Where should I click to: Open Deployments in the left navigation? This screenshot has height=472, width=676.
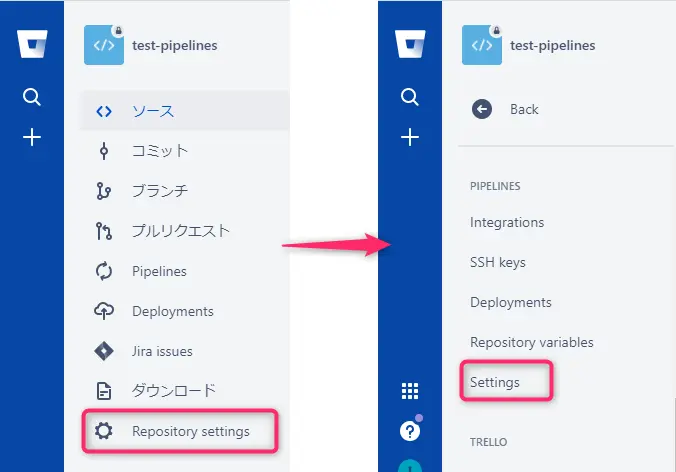coord(172,311)
